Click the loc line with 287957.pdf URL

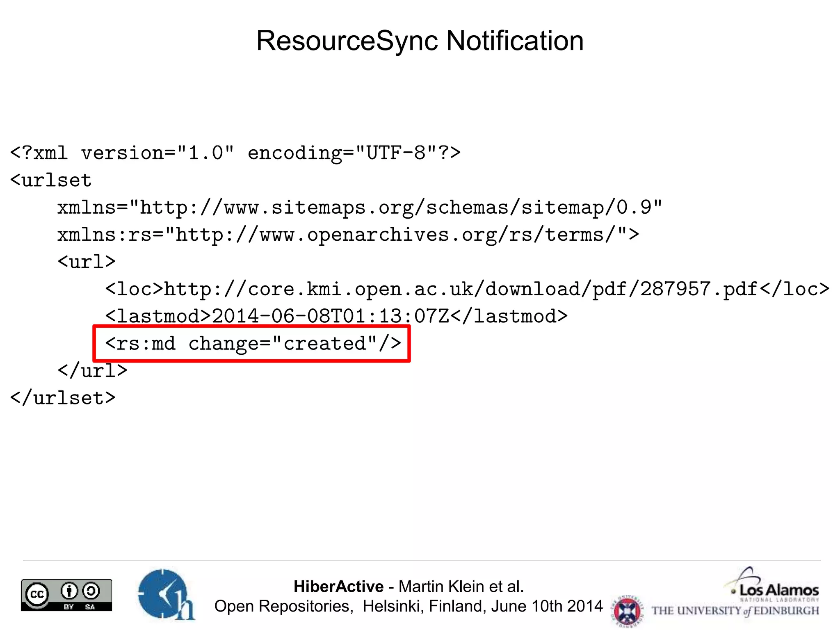click(467, 289)
